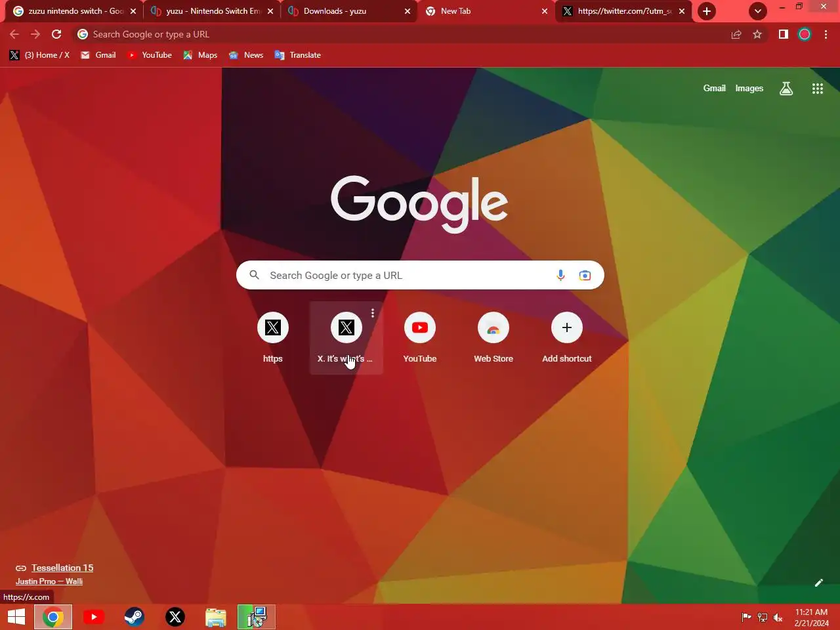Open the https X shortcut tile
The image size is (840, 630).
coord(273,338)
